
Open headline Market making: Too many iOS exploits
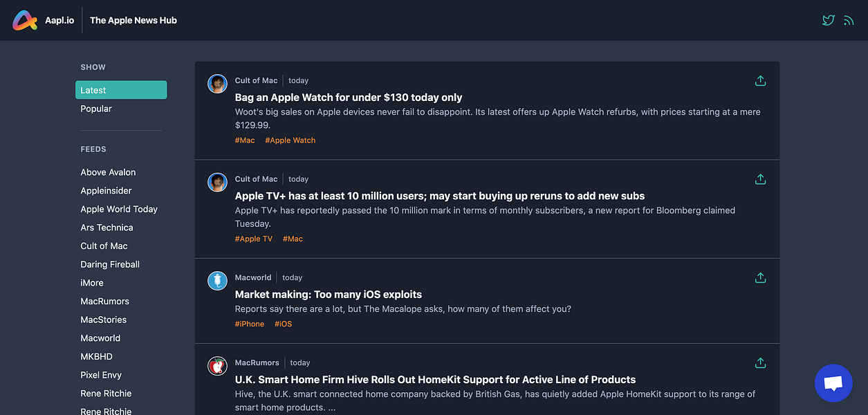pyautogui.click(x=329, y=295)
